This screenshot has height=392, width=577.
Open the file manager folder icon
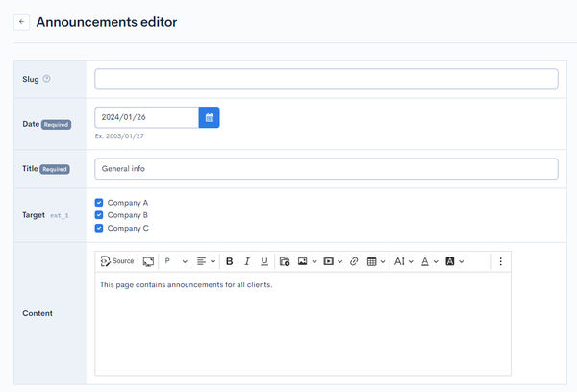coord(285,261)
